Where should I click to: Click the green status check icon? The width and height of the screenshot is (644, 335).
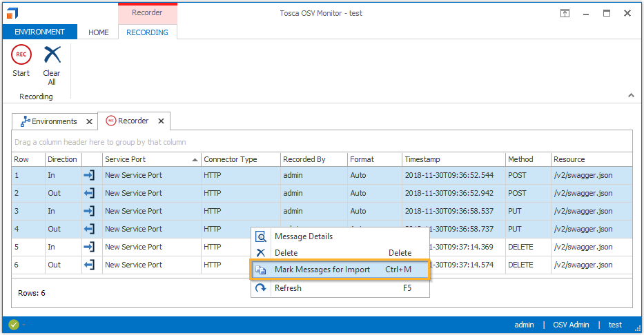tap(13, 325)
